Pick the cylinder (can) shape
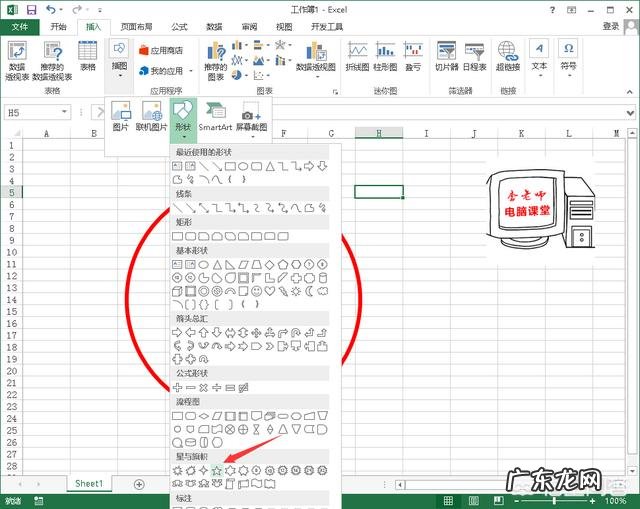 (323, 278)
